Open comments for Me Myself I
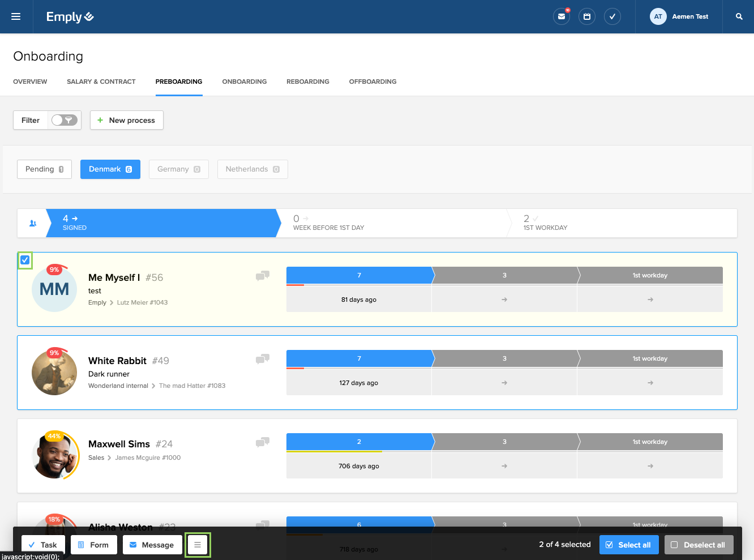Viewport: 754px width, 560px height. [262, 276]
